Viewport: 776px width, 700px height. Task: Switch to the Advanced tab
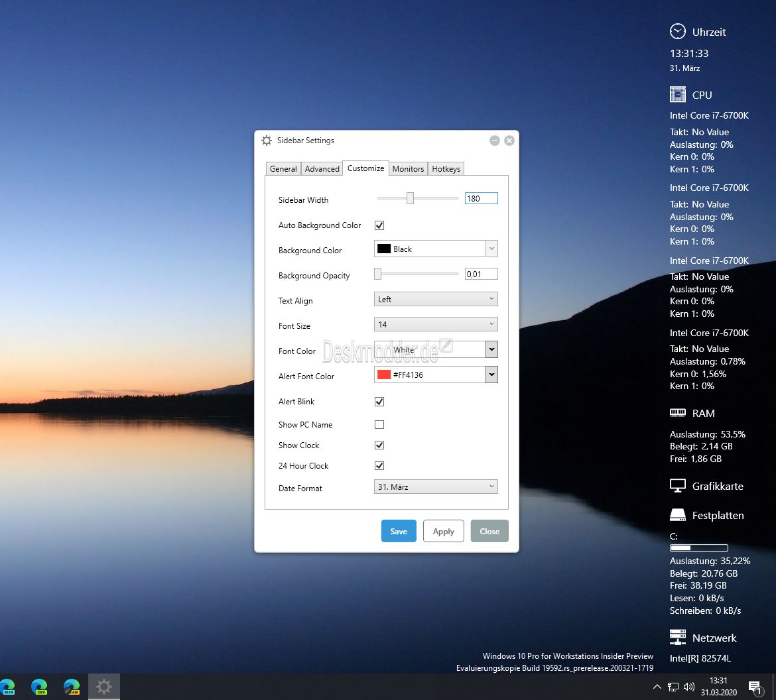point(322,168)
